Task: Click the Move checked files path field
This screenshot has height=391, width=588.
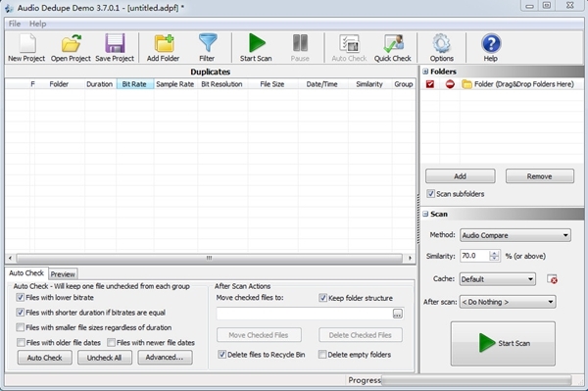Action: (305, 314)
